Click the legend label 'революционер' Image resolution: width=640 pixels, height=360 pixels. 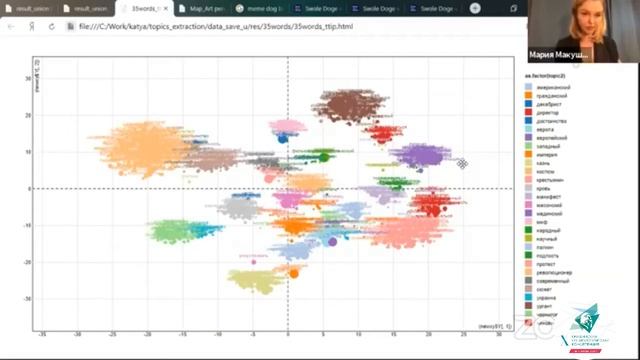coord(554,273)
